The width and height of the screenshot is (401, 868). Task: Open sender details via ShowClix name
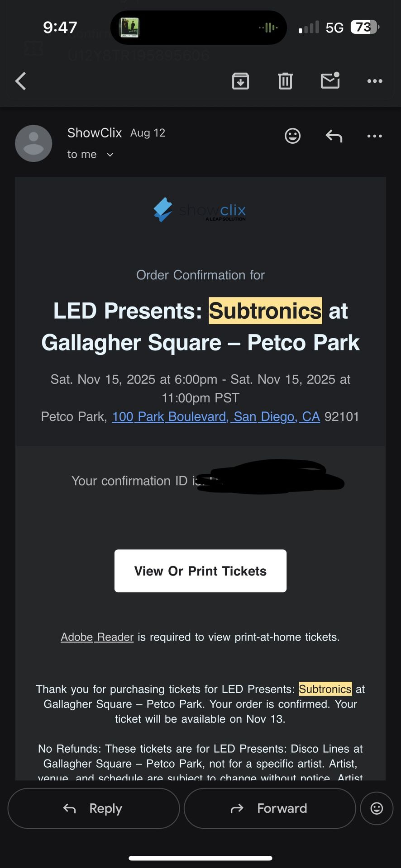[95, 132]
